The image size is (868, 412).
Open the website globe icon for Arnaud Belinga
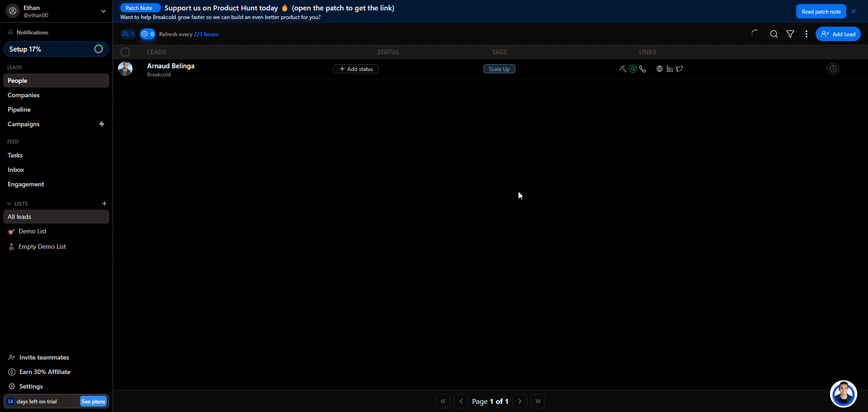coord(660,69)
